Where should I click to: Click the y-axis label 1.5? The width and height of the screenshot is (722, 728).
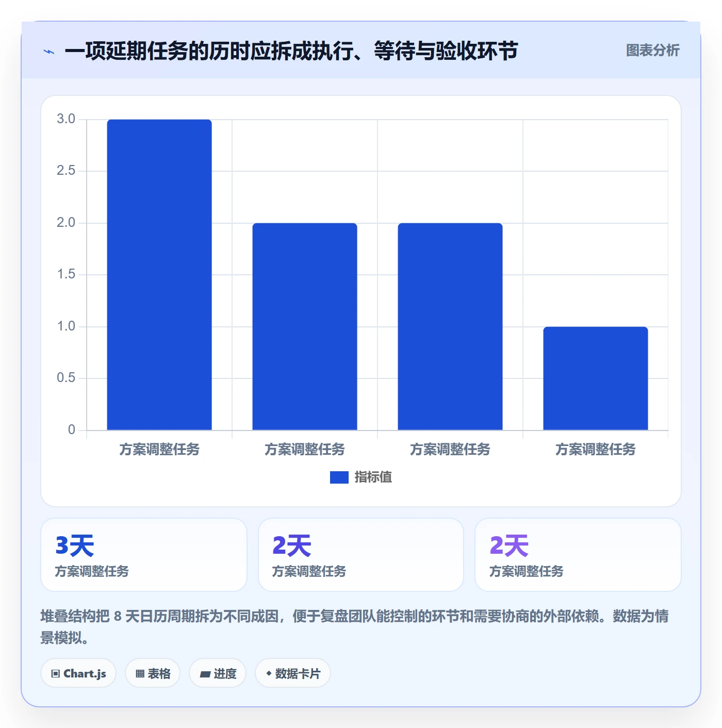pos(66,274)
